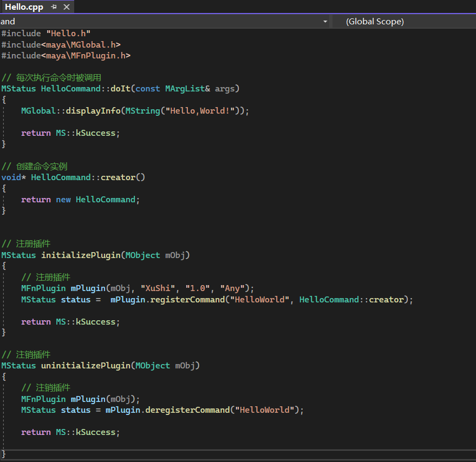Click the "Hello.h" include string
This screenshot has width=476, height=462.
point(68,33)
